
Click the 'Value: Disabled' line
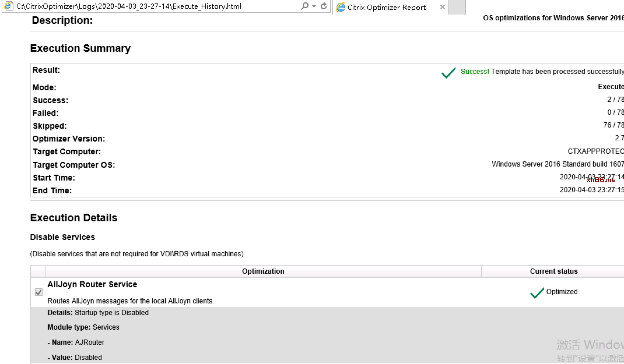coord(75,357)
